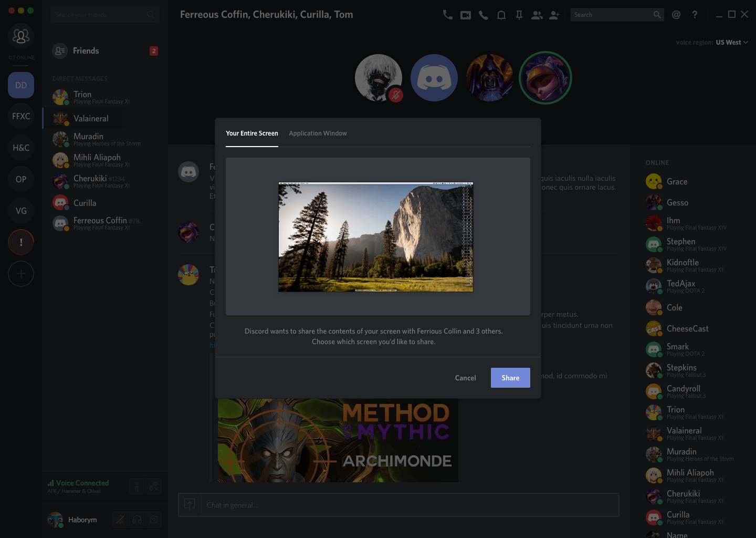Screen dimensions: 756x538
Task: Open recent mentions with the @ icon
Action: 676,15
